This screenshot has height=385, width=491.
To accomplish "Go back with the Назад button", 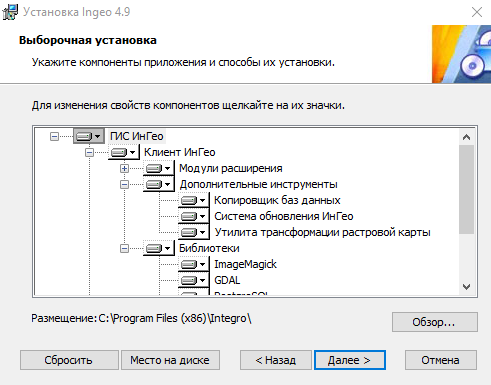I will coord(276,360).
